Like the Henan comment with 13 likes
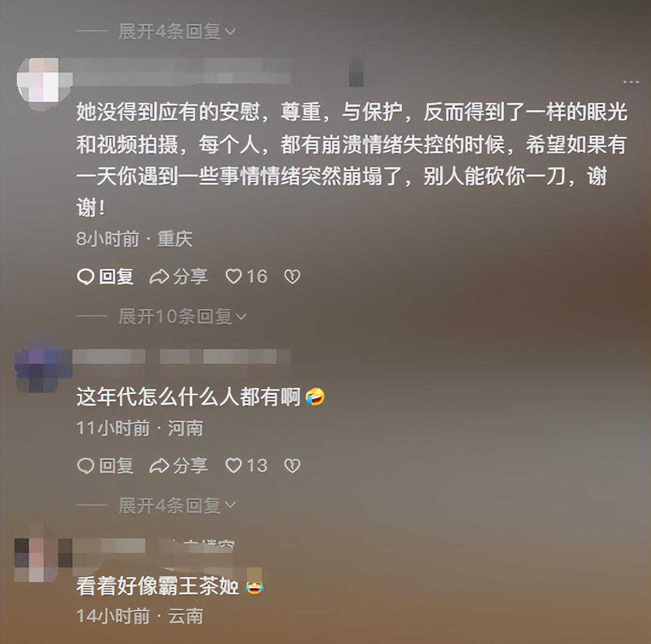The height and width of the screenshot is (644, 651). [x=246, y=465]
